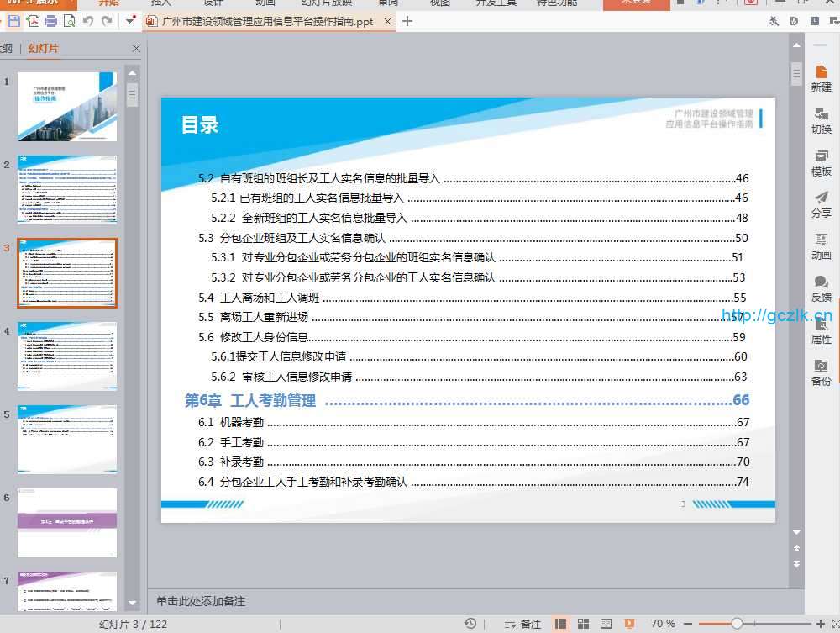Click the Save icon in quick toolbar
840x633 pixels.
point(14,21)
